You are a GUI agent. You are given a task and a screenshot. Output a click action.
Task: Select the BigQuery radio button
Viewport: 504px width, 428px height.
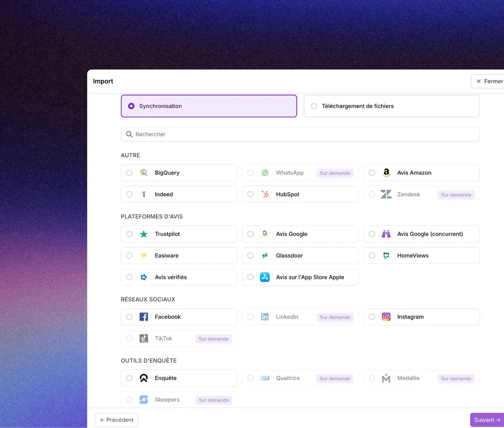click(129, 172)
